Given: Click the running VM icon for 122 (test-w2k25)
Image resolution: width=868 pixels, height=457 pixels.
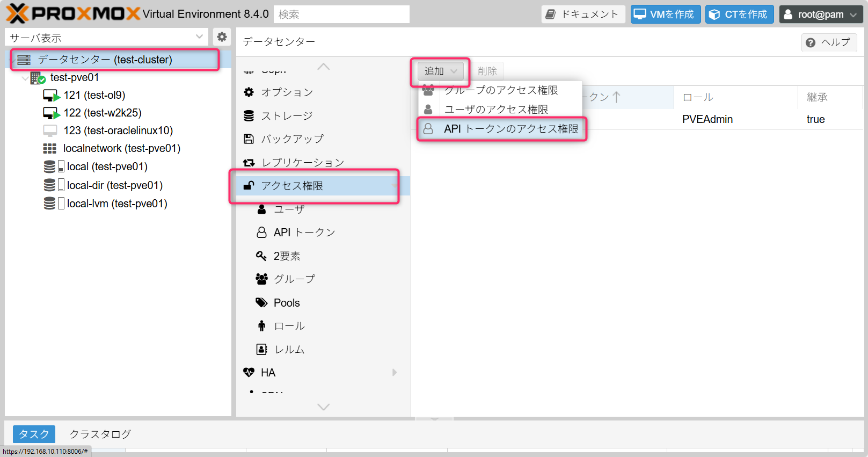Looking at the screenshot, I should coord(52,113).
